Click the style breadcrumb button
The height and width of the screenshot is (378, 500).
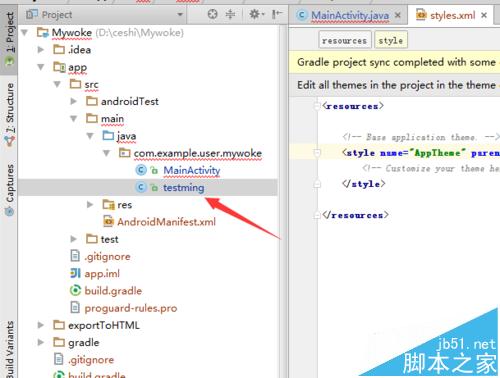click(391, 40)
